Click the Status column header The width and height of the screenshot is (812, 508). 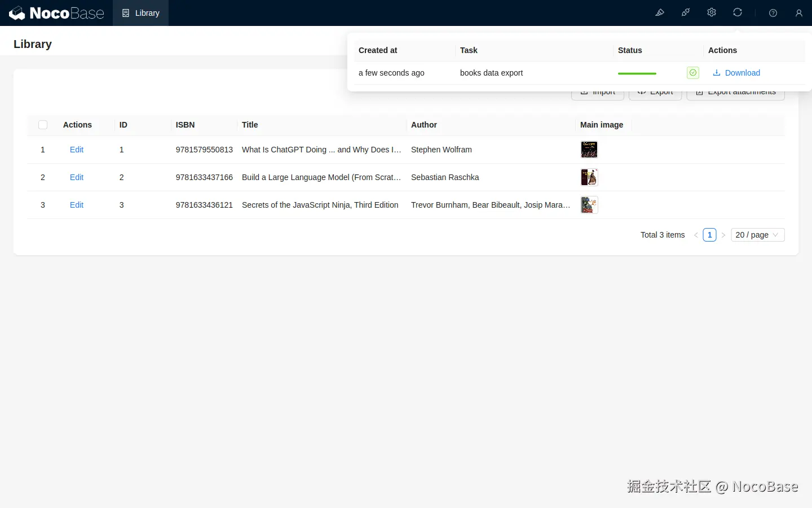[x=630, y=50]
